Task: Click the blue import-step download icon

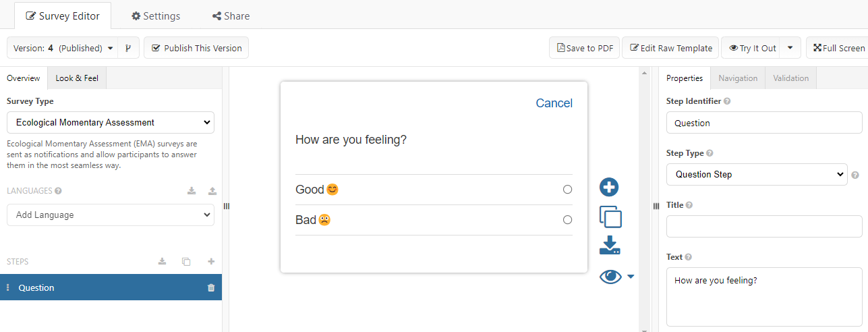Action: tap(610, 245)
